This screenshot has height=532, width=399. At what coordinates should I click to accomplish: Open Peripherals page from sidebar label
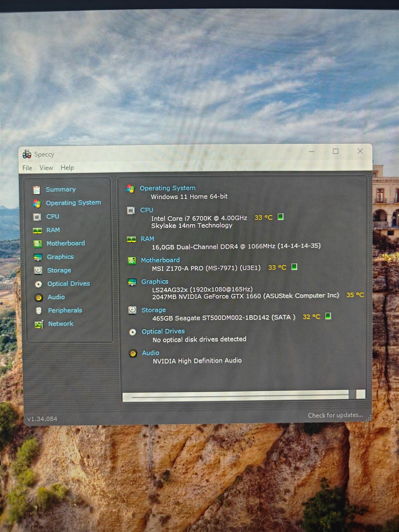point(65,310)
